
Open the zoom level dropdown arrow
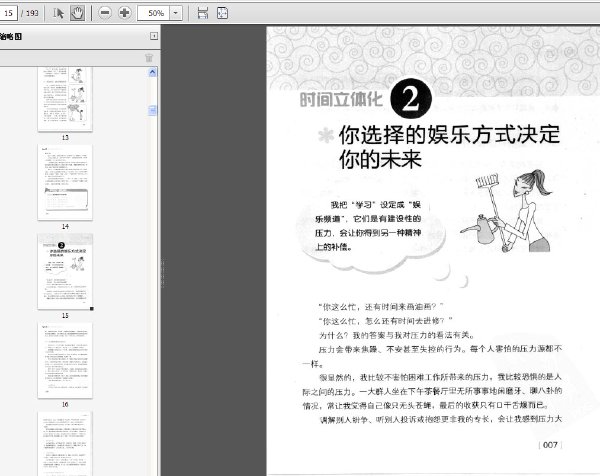tap(176, 13)
